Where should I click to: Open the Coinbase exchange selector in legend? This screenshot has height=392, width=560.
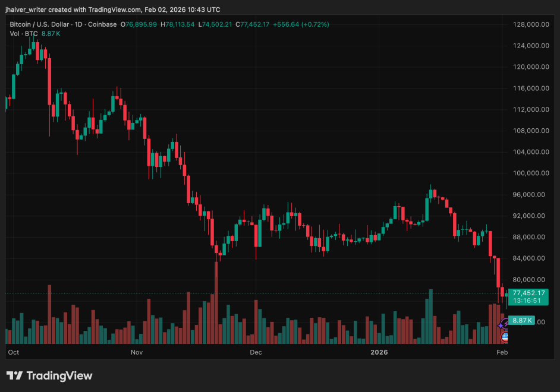point(103,24)
